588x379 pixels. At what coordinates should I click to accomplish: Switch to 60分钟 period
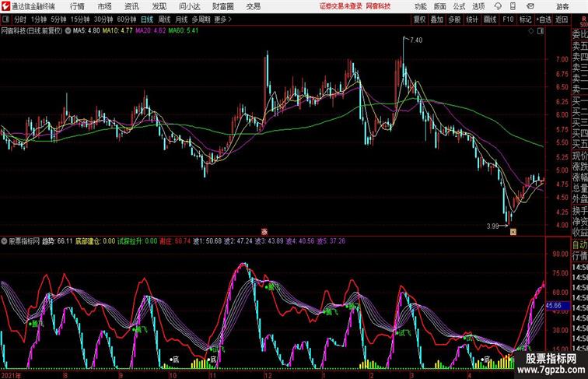[x=127, y=19]
